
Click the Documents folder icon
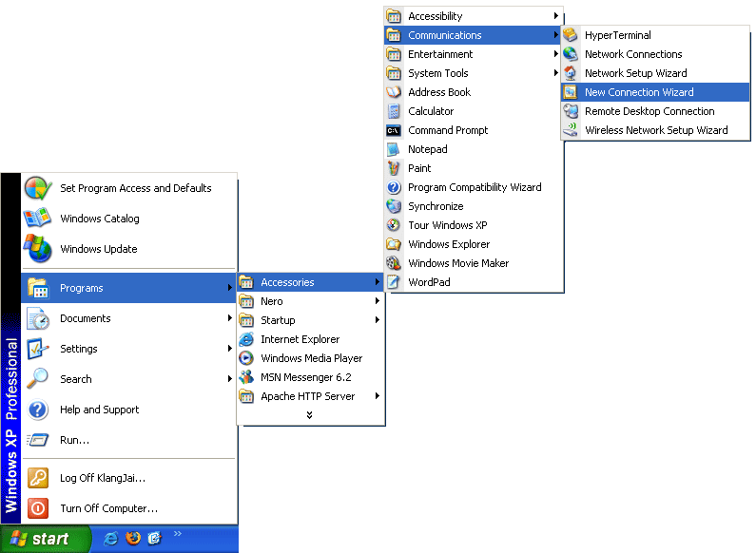point(38,318)
